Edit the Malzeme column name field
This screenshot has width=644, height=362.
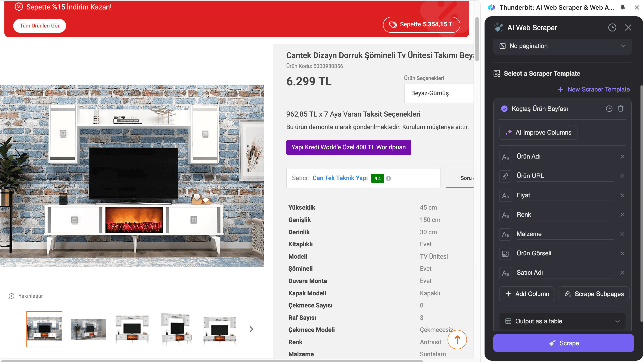(564, 234)
